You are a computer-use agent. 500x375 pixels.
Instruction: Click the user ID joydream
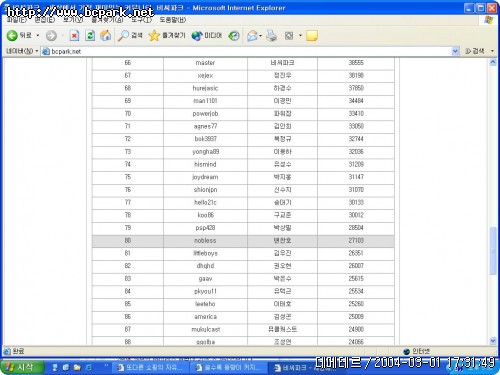point(205,177)
